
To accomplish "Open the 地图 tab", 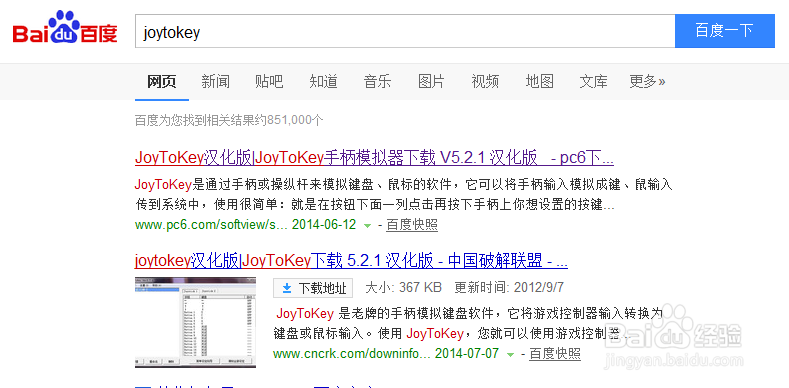I will pos(539,82).
